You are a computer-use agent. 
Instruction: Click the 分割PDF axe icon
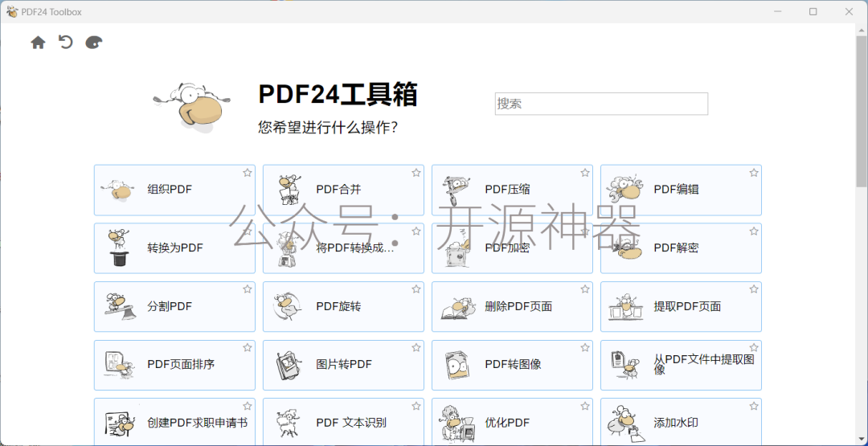click(x=118, y=306)
